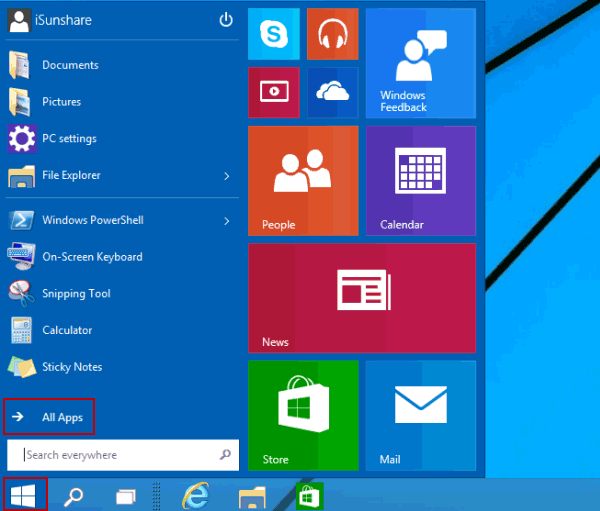Launch the Snipping Tool
Viewport: 600px width, 511px height.
[x=122, y=294]
